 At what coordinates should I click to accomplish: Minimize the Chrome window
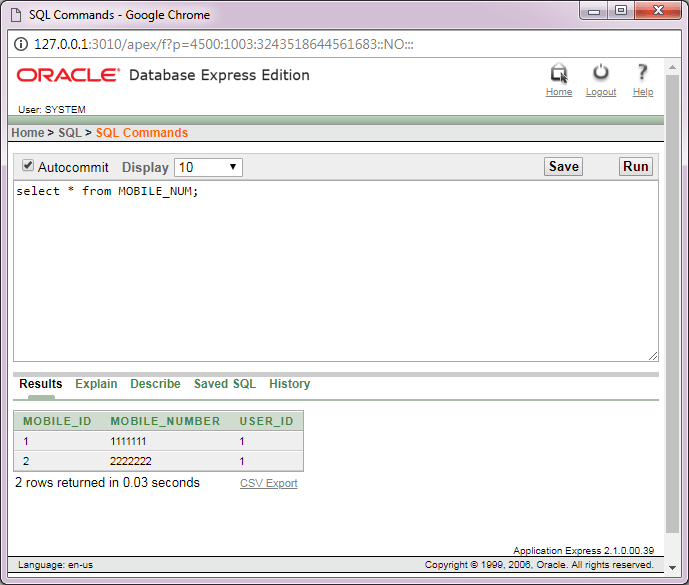(x=594, y=11)
